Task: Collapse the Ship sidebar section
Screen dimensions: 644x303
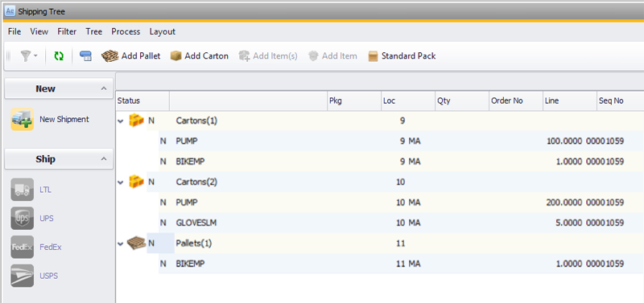Action: [104, 158]
